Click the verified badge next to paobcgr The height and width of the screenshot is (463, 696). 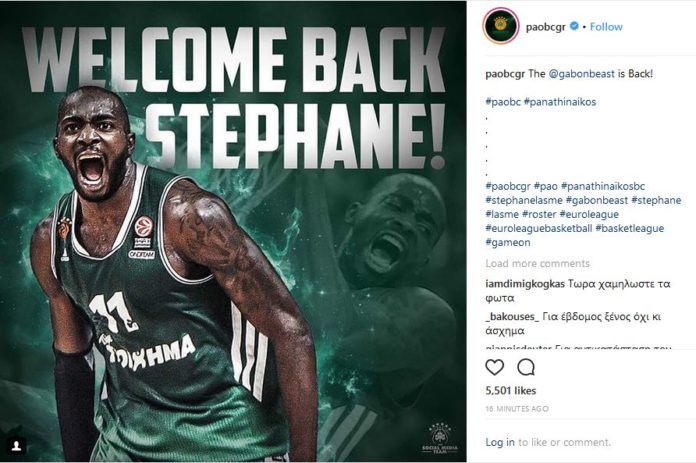[574, 26]
